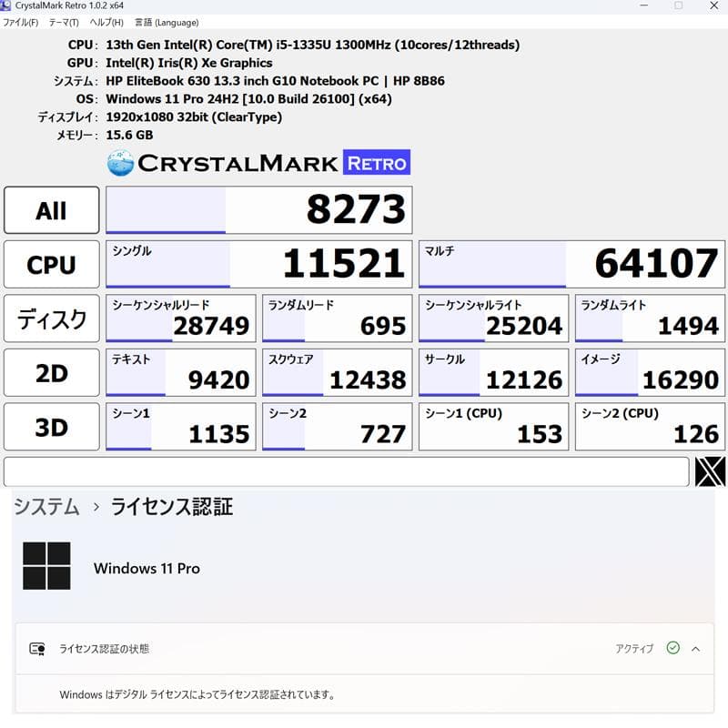Run the CPU benchmark
Screen dimensions: 728x728
tap(51, 264)
